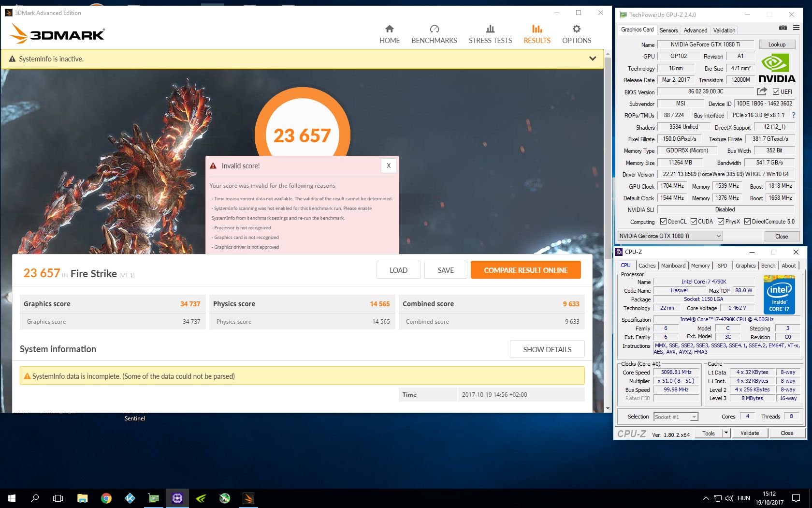Click the Invalid score warning triangle icon

pos(213,166)
